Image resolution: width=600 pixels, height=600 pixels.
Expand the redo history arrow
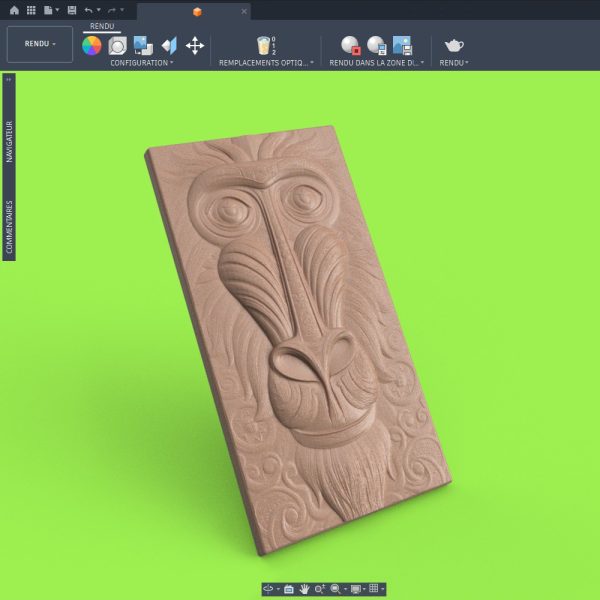pos(122,10)
